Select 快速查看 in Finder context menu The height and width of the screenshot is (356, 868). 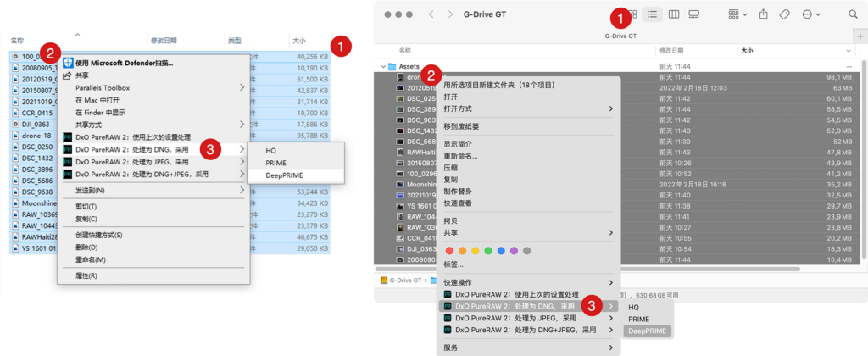point(458,203)
